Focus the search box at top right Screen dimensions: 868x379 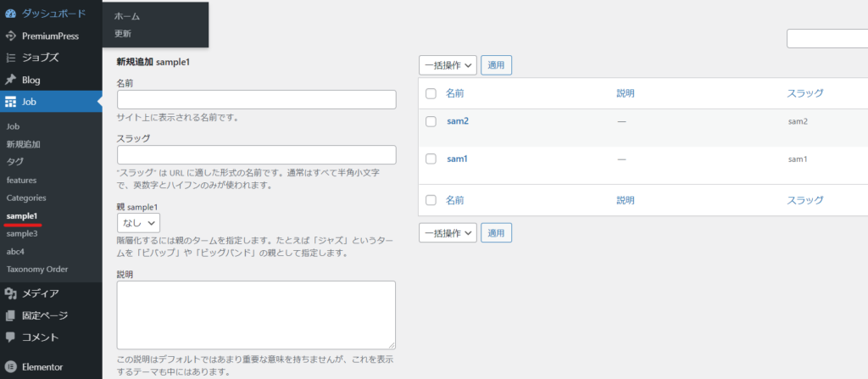click(x=827, y=39)
